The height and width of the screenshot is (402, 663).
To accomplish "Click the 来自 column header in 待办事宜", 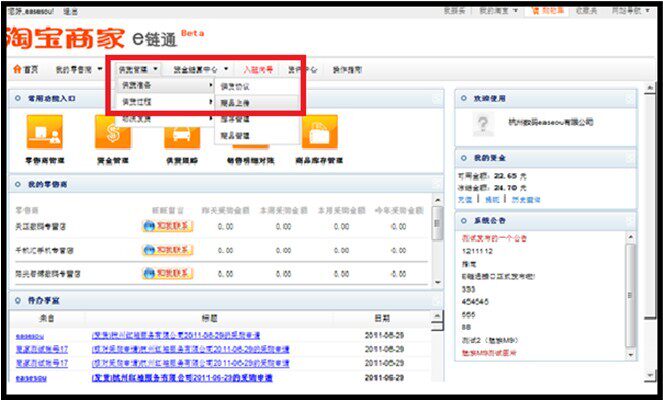I will click(47, 318).
